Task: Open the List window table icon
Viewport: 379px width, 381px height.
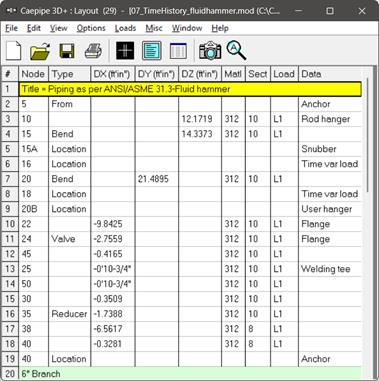Action: tap(178, 51)
